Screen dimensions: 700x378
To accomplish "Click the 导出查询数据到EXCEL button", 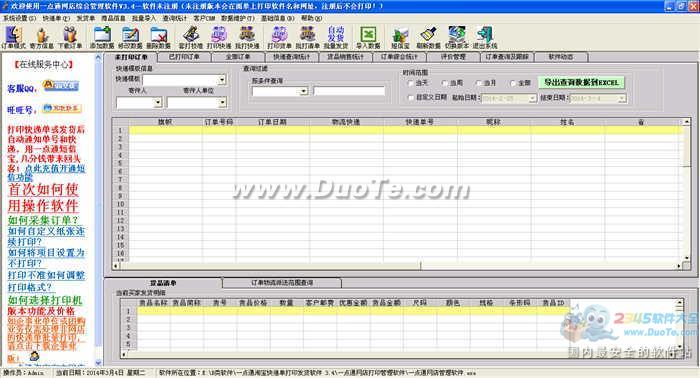I will (581, 83).
